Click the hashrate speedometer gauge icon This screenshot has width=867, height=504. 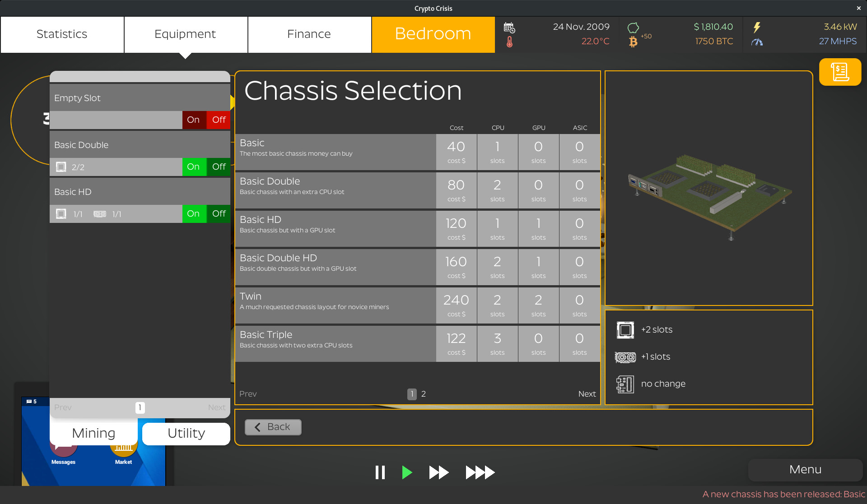[x=757, y=42]
